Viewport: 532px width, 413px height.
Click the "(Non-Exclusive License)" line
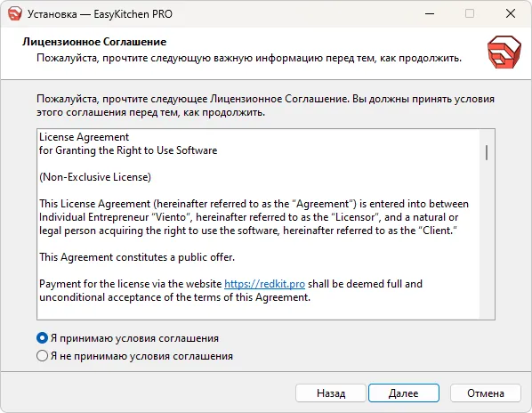pos(95,177)
